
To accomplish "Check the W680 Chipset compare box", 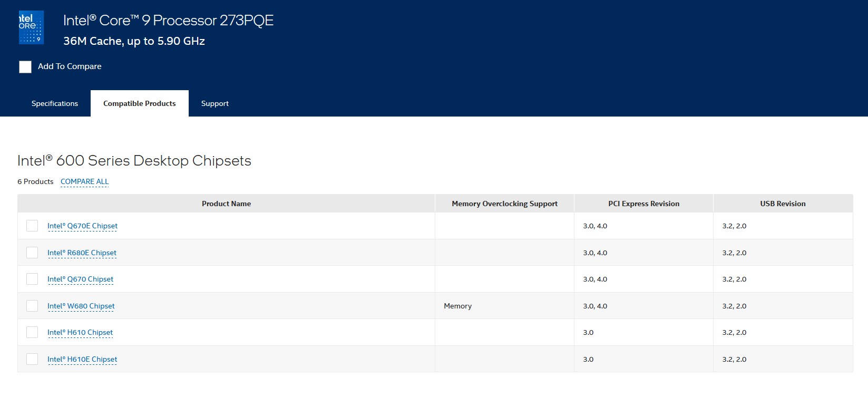I will (32, 306).
